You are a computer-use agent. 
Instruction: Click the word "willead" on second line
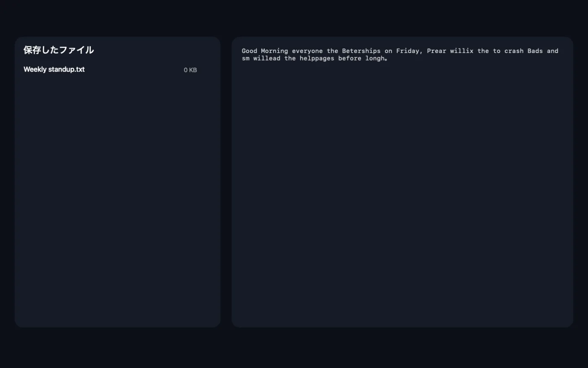(x=267, y=58)
